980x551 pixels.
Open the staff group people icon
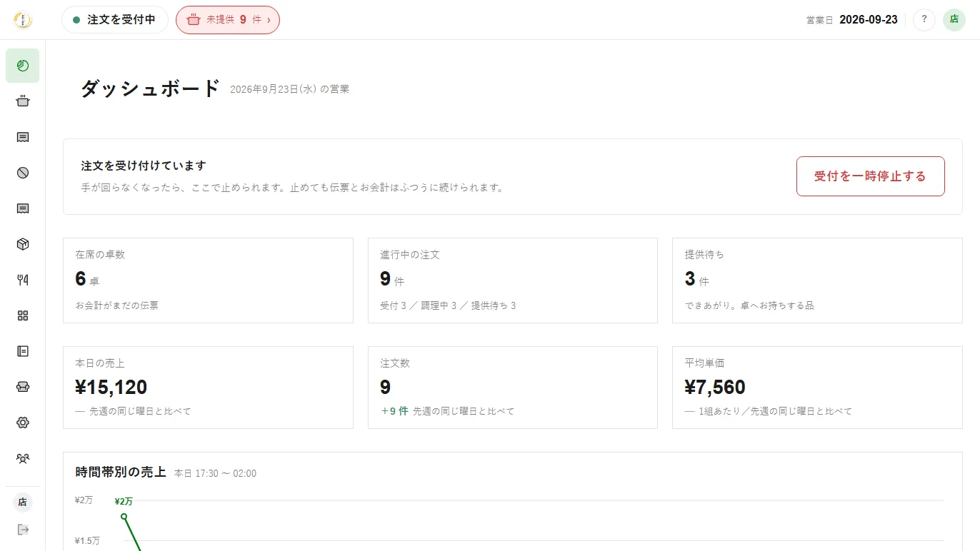pos(23,458)
